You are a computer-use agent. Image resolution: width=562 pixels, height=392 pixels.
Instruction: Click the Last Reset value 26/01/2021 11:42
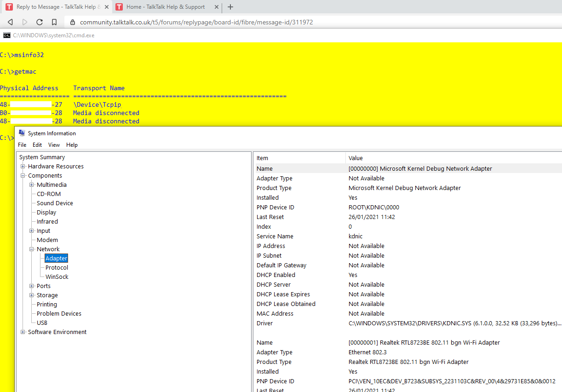[x=372, y=217]
